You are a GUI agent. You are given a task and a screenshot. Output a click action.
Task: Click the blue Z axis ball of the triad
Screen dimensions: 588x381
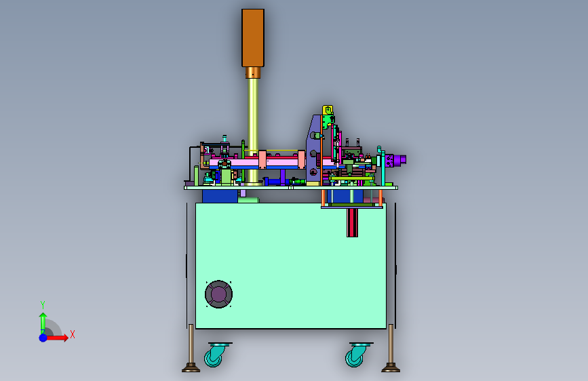click(43, 338)
